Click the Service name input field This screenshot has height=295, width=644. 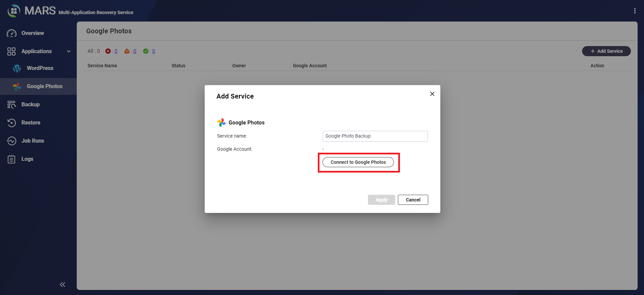pyautogui.click(x=375, y=136)
